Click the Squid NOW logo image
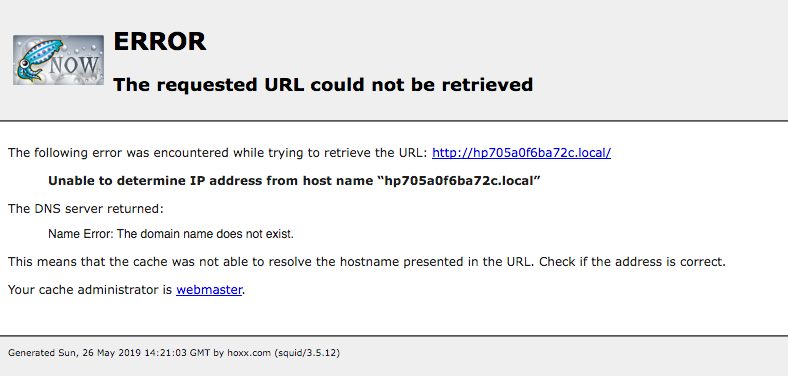Viewport: 788px width, 376px height. click(58, 60)
